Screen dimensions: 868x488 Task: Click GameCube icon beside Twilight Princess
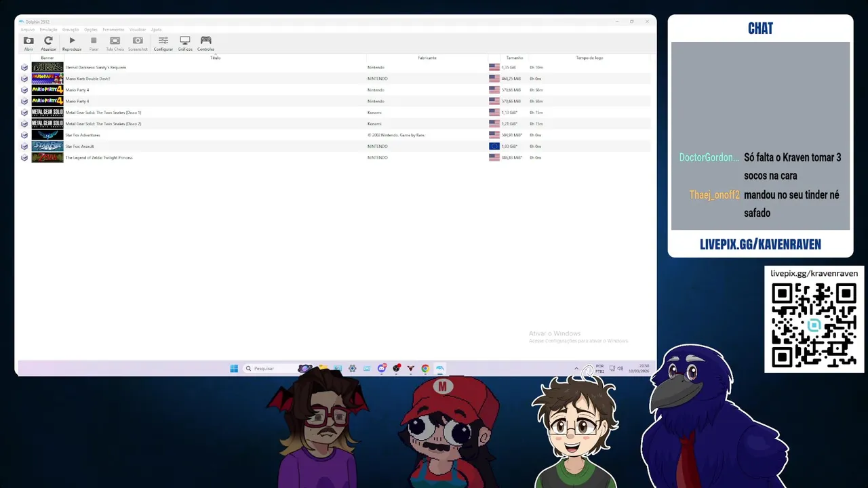pyautogui.click(x=24, y=157)
